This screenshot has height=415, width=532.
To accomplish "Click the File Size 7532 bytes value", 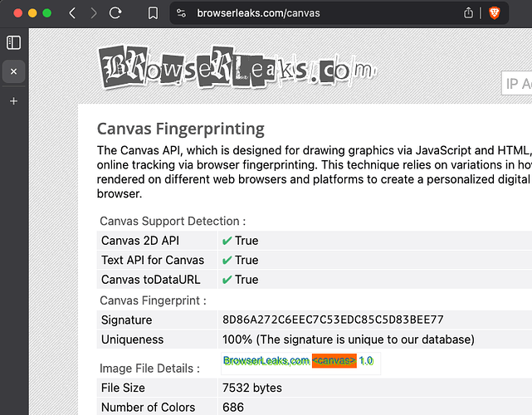I will pos(252,388).
